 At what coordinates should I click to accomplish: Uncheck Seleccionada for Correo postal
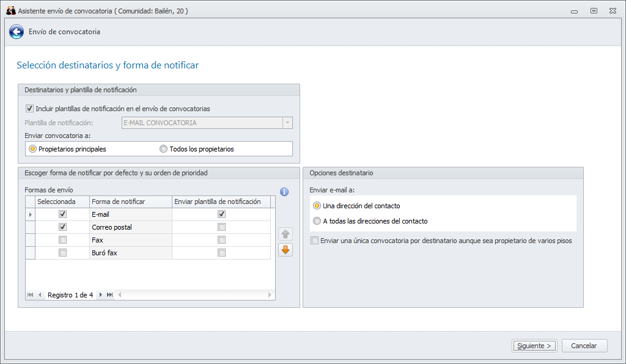[62, 227]
